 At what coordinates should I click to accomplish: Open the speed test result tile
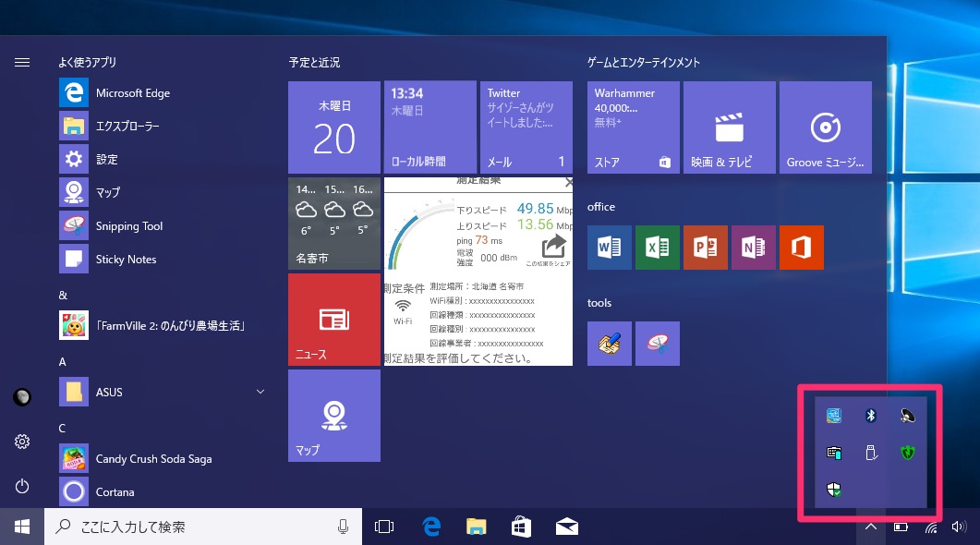pyautogui.click(x=478, y=272)
